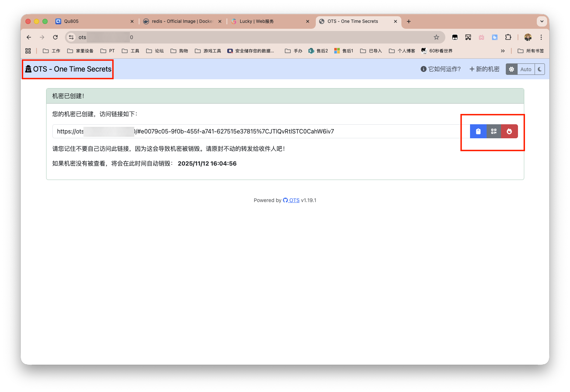This screenshot has height=392, width=570.
Task: Click the info icon next to 它如何运作?
Action: point(423,69)
